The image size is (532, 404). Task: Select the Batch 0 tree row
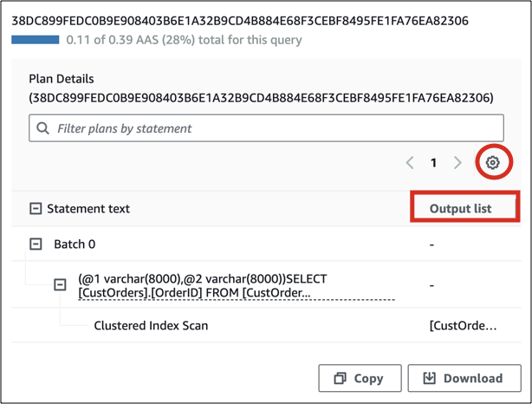click(x=75, y=244)
